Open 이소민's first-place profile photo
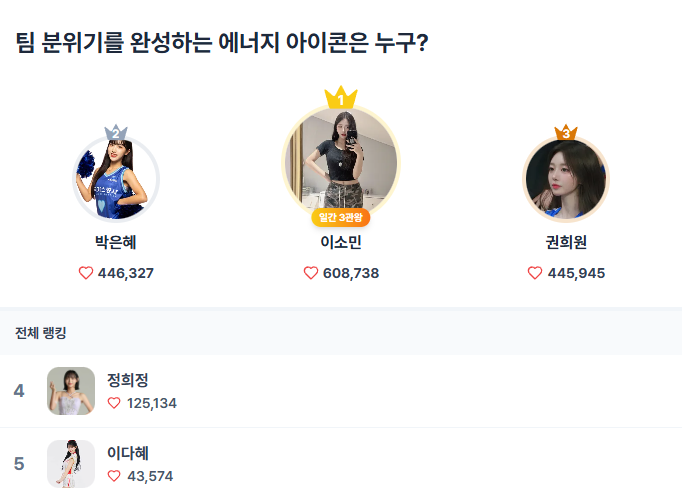This screenshot has height=491, width=682. (x=341, y=160)
